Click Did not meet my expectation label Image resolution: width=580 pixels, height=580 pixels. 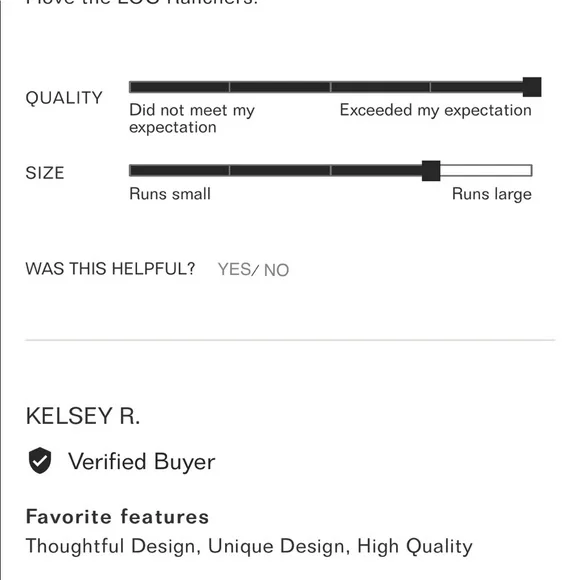(192, 119)
